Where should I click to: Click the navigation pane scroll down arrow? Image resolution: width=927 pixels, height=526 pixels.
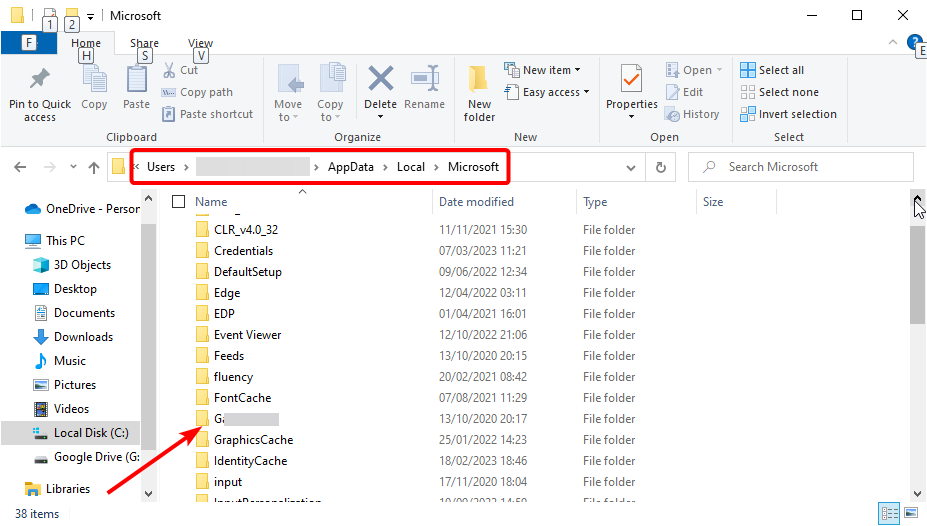(148, 493)
